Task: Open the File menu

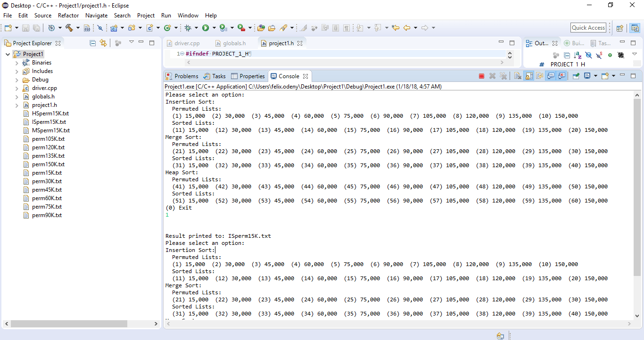Action: 8,16
